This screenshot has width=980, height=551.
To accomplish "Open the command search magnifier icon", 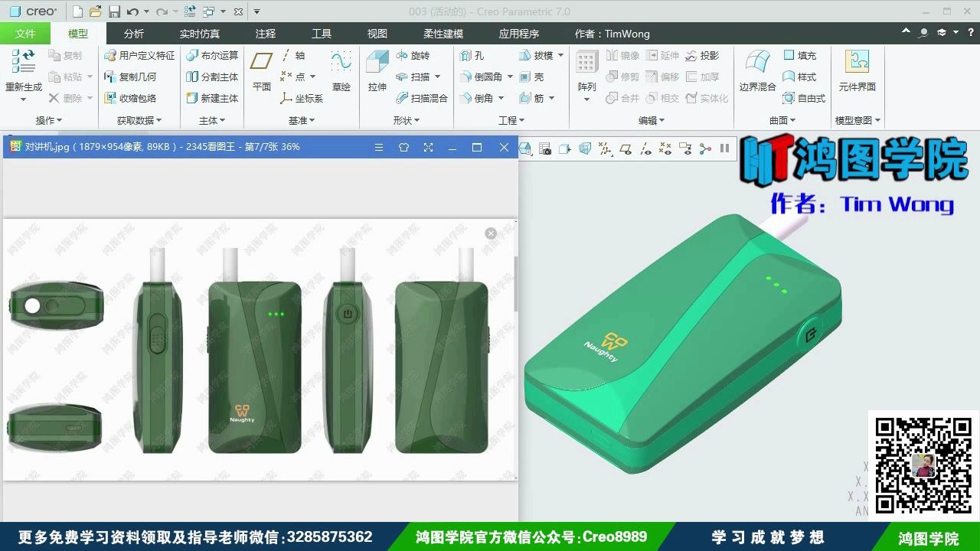I will point(924,32).
